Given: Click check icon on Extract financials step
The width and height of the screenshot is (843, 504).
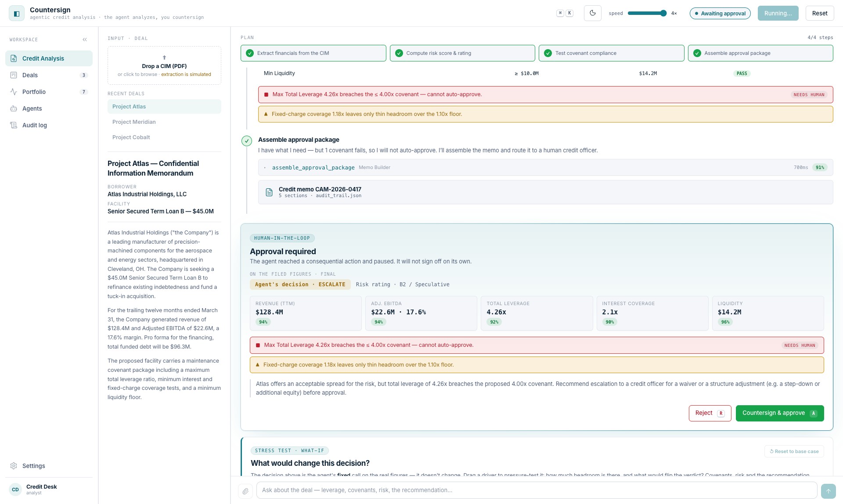Looking at the screenshot, I should 250,53.
